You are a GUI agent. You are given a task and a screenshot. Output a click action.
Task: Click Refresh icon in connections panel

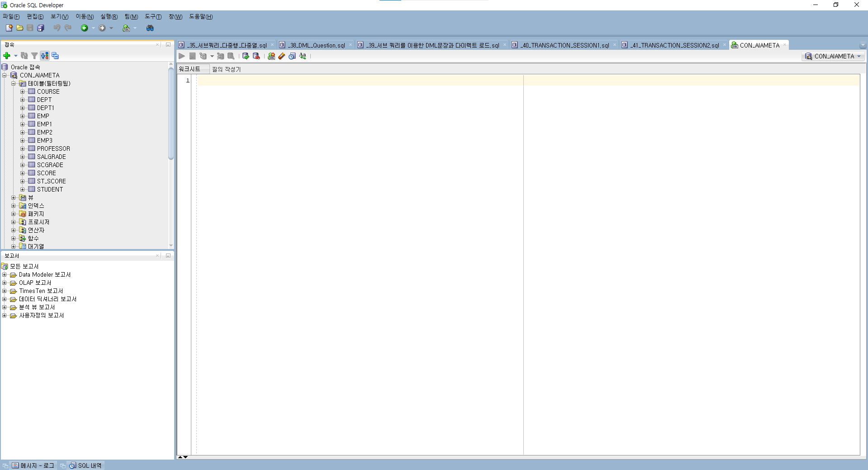coord(24,56)
